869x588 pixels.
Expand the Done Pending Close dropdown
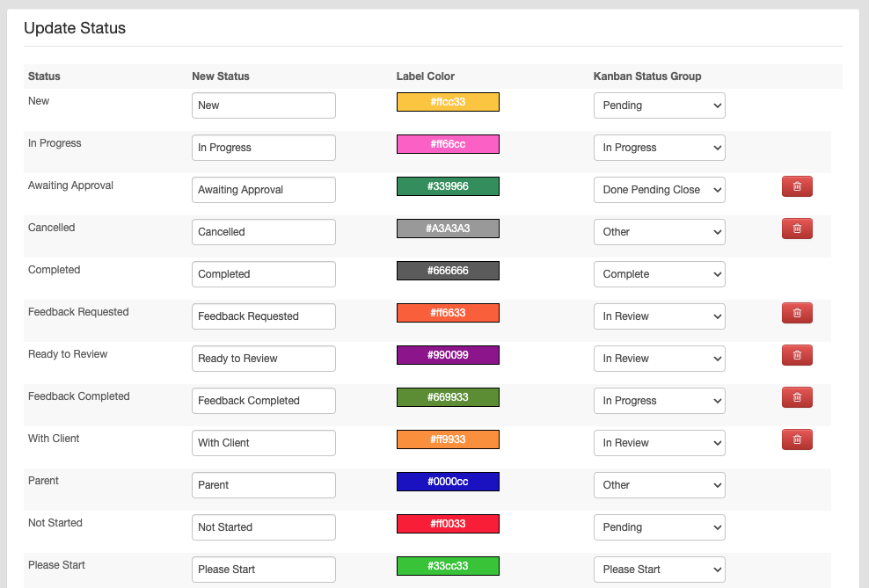660,190
